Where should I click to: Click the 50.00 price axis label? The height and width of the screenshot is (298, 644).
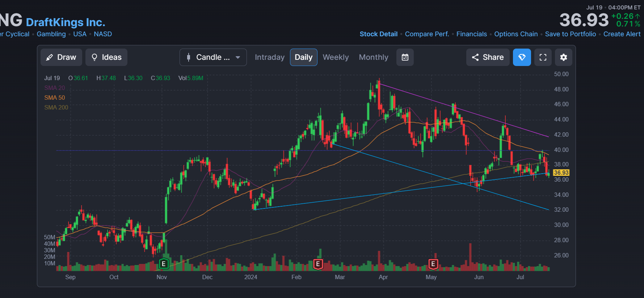(x=561, y=74)
